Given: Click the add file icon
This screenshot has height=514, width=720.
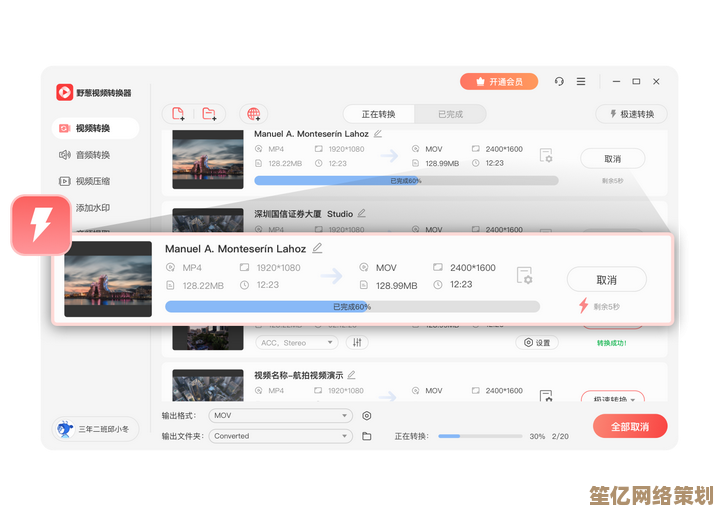Looking at the screenshot, I should (178, 114).
